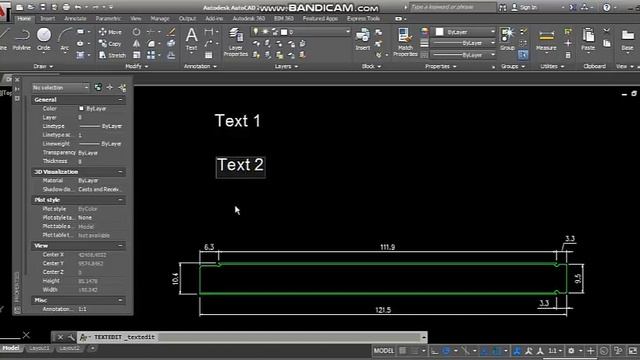
Task: Collapse the 3D Visualization section
Action: (x=120, y=172)
